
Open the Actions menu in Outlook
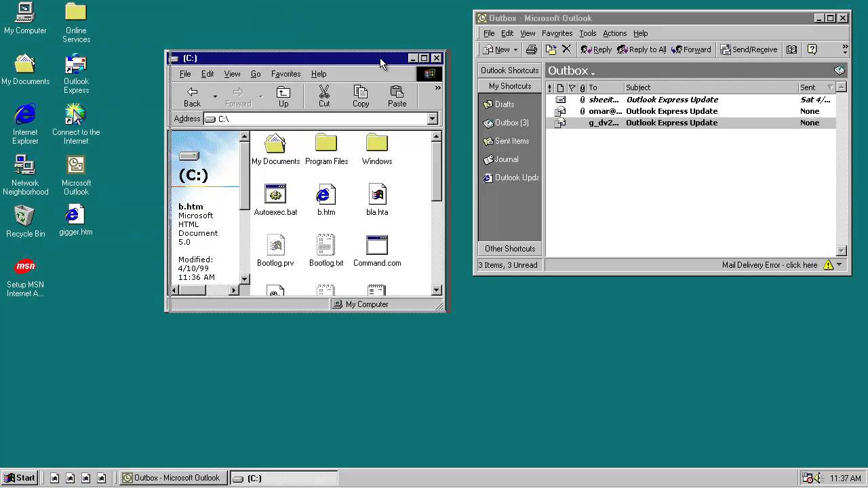tap(614, 33)
